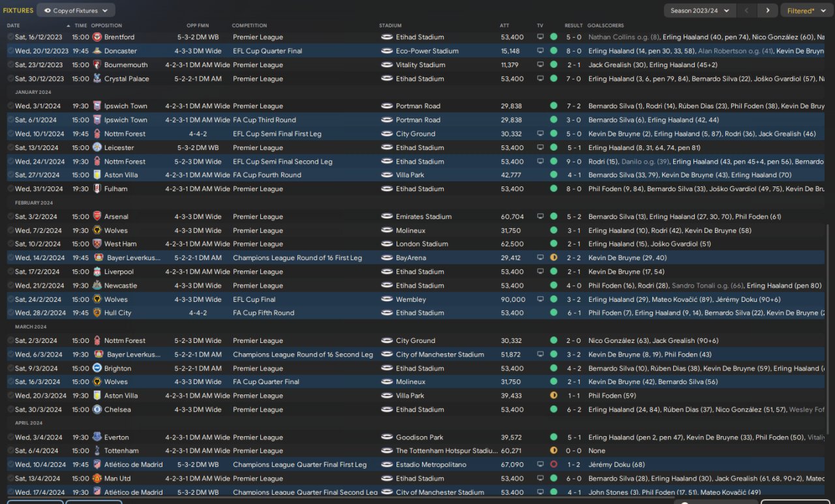Tick the row selector for Wed, 28/2/2024
The width and height of the screenshot is (835, 504).
point(10,313)
